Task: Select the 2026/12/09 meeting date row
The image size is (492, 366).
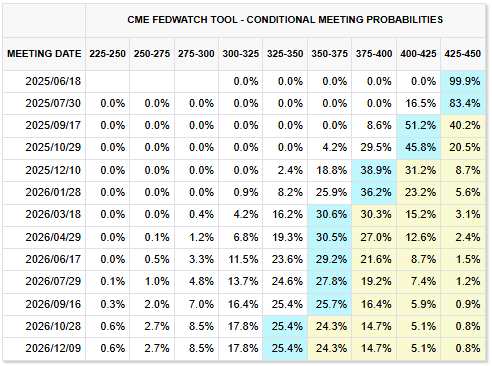Action: click(x=244, y=349)
